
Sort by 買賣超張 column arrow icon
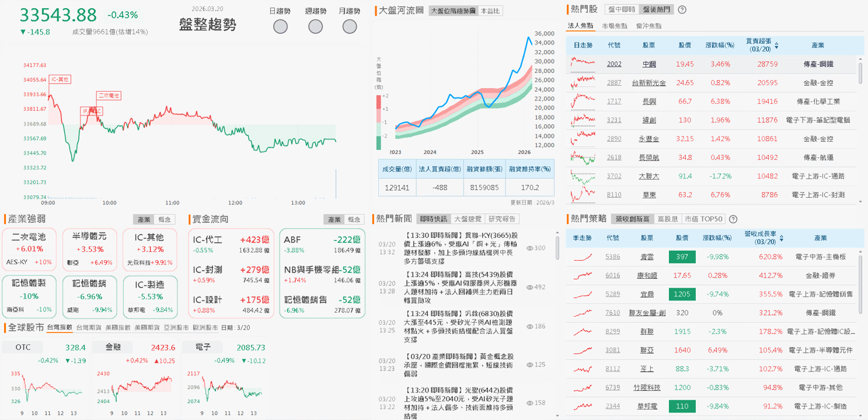(776, 45)
